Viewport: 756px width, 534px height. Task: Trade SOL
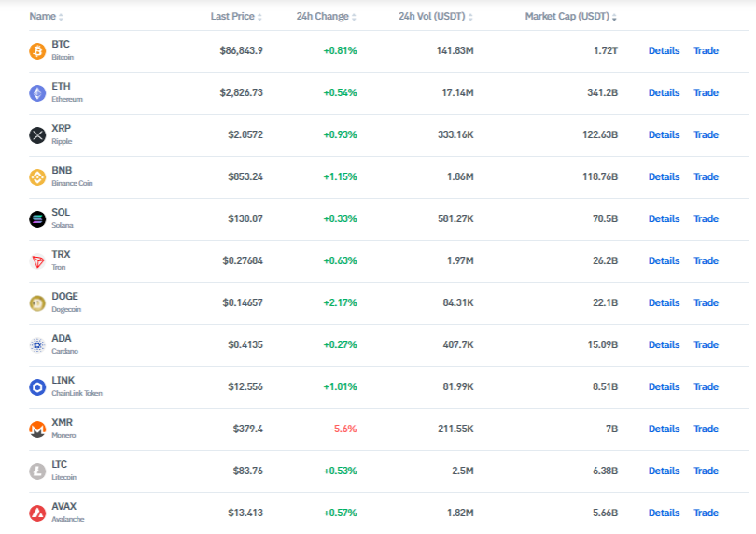[x=706, y=218]
